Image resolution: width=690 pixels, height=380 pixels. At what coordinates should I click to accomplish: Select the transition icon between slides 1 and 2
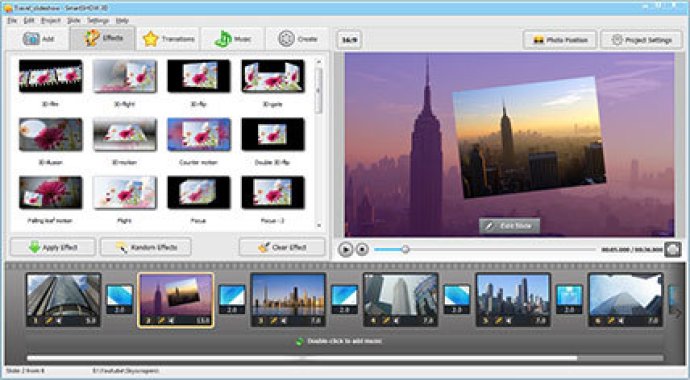tap(119, 299)
